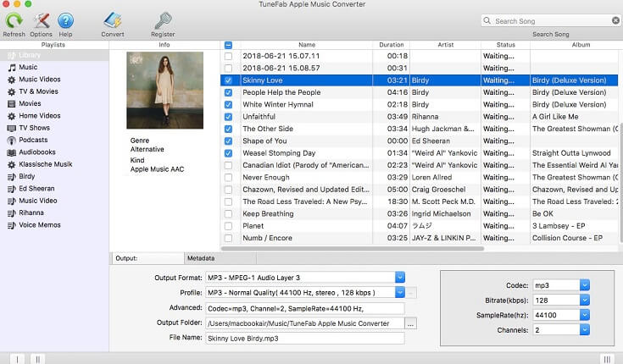The height and width of the screenshot is (364, 623).
Task: Clear search with the X icon
Action: (615, 20)
